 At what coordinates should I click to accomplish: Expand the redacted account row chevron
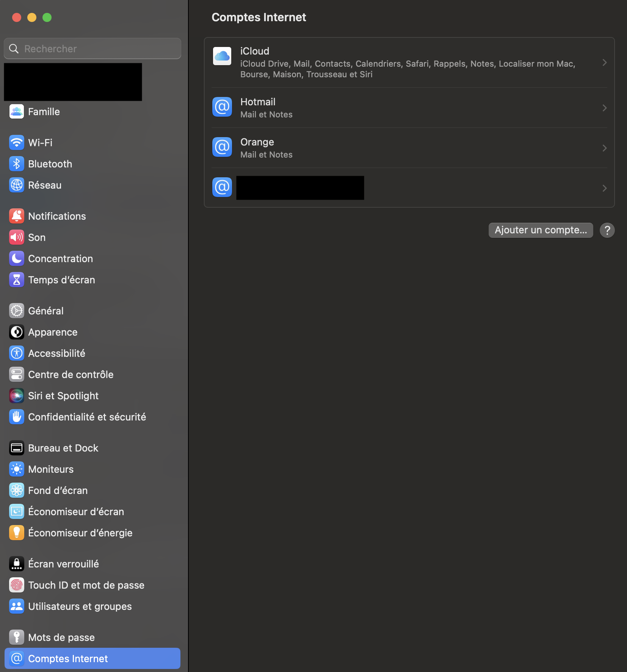click(x=605, y=188)
